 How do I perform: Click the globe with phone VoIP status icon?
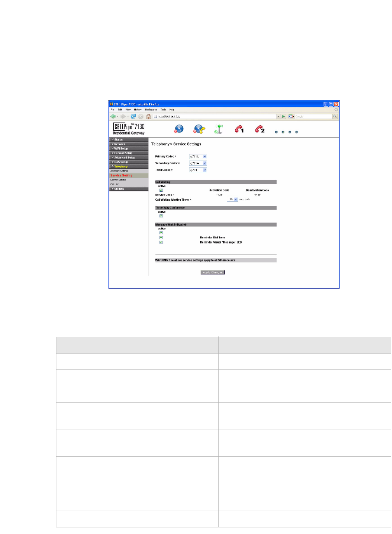point(199,129)
